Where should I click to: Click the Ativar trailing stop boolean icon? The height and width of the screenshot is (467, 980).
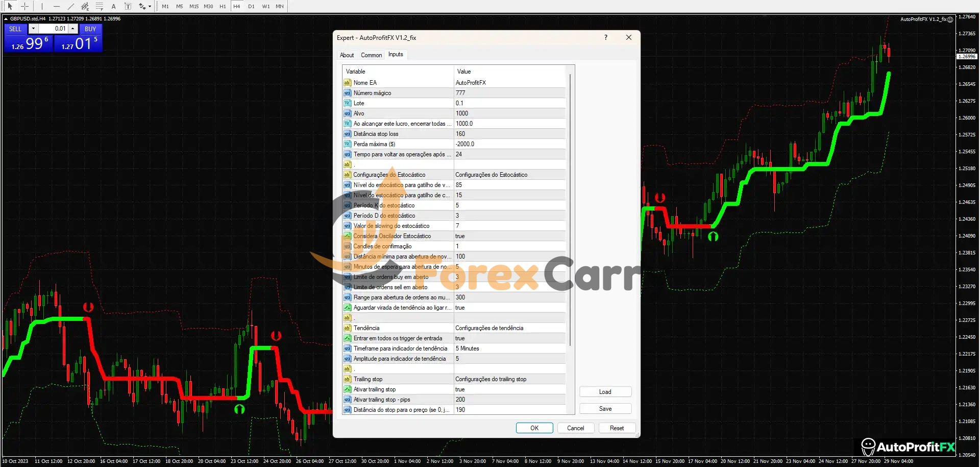(x=347, y=389)
